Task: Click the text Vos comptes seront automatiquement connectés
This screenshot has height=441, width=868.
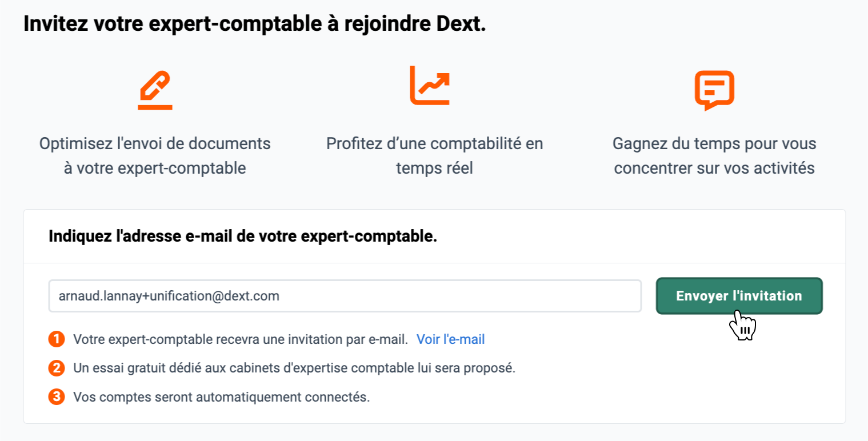Action: click(222, 397)
